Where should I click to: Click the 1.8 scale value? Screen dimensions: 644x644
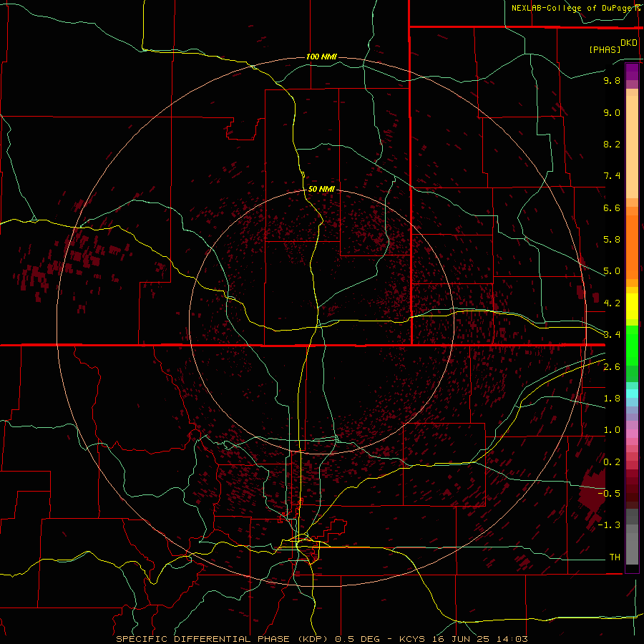tap(612, 399)
